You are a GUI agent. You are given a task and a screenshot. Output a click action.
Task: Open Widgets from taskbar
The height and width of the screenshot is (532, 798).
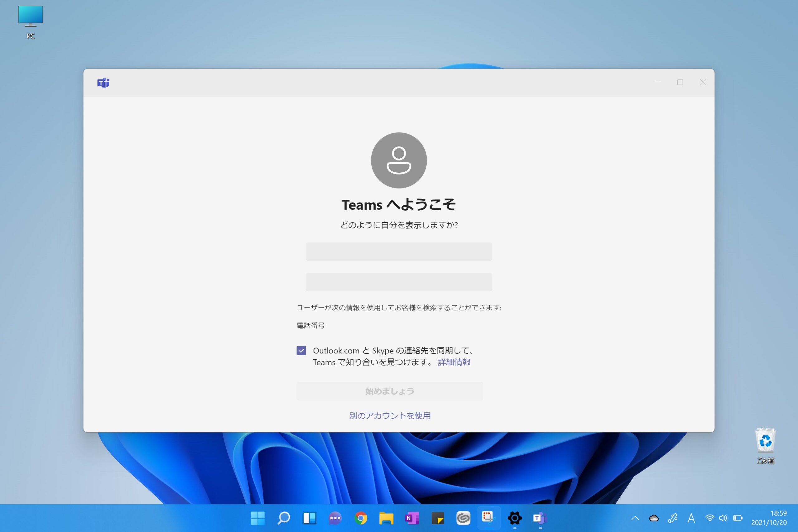tap(310, 518)
